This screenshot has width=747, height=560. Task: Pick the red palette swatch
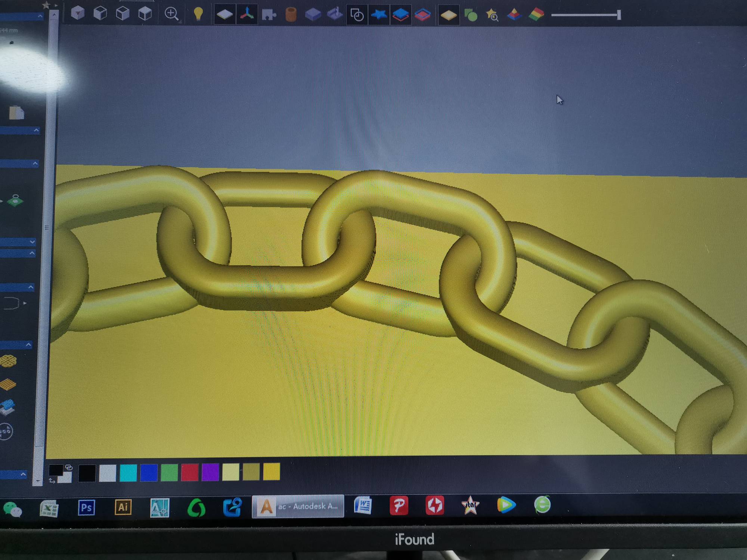[x=190, y=472]
